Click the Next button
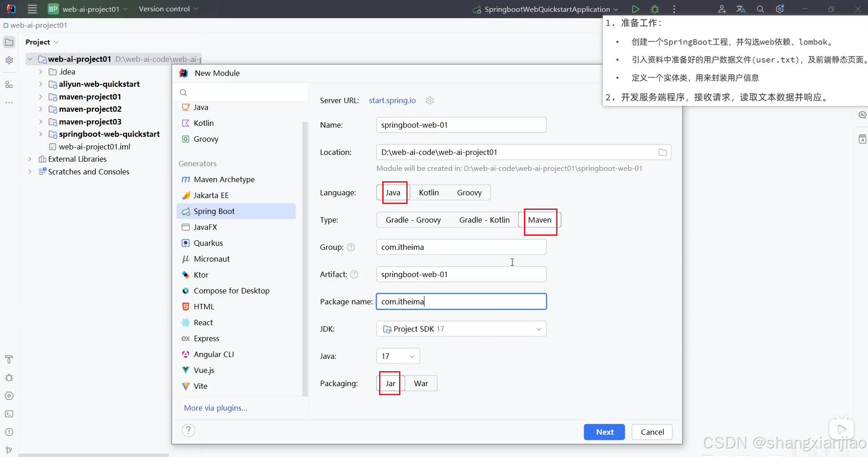The width and height of the screenshot is (868, 457). click(x=604, y=432)
